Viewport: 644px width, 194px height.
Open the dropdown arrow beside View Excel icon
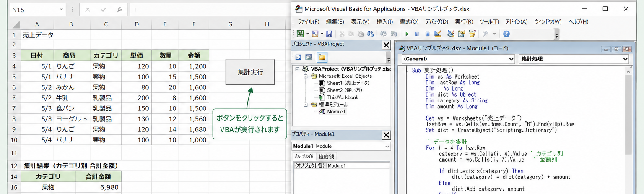(x=307, y=34)
